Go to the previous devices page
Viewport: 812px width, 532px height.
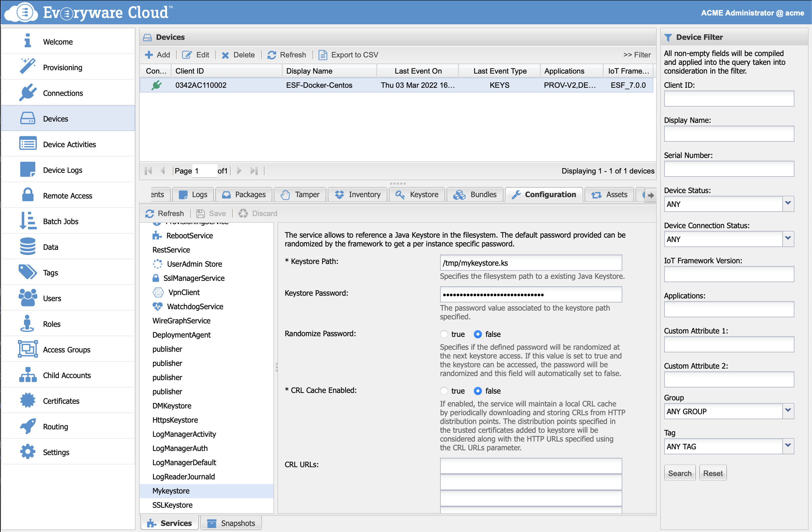[x=163, y=170]
